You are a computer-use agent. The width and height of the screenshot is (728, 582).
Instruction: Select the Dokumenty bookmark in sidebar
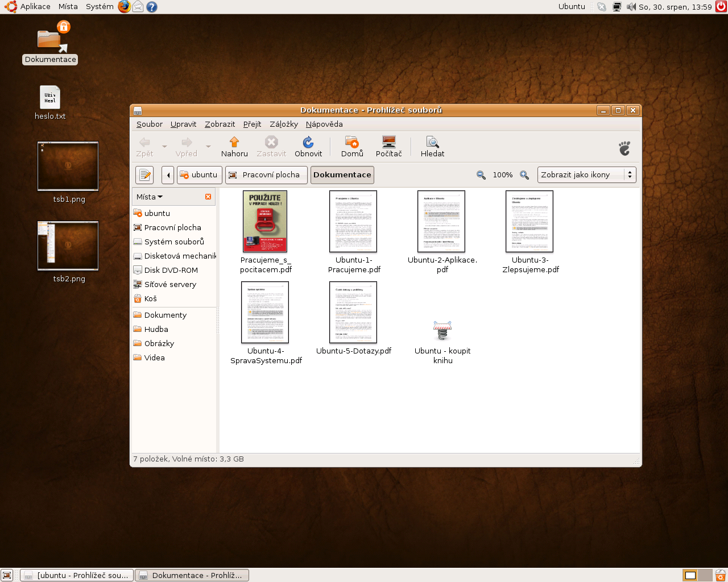click(174, 315)
